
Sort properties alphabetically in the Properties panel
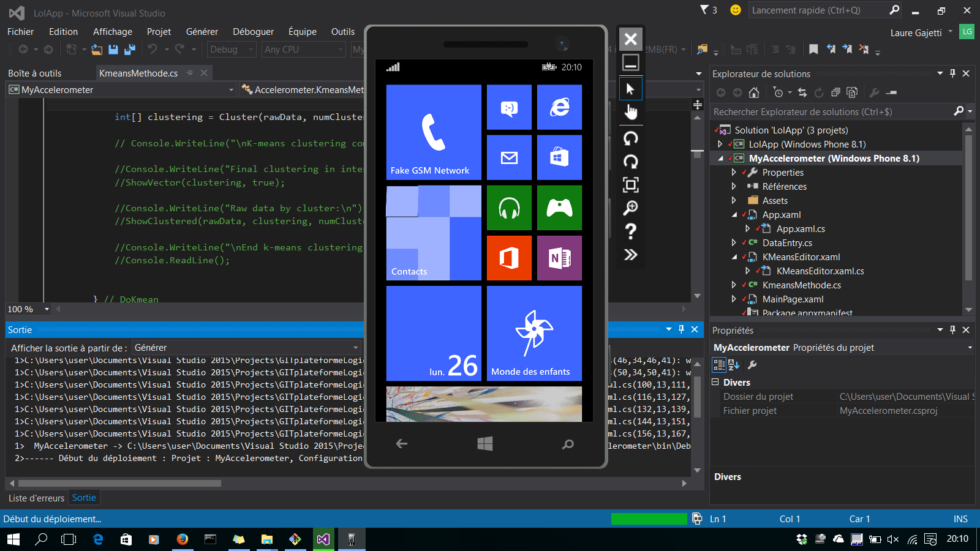pos(733,365)
